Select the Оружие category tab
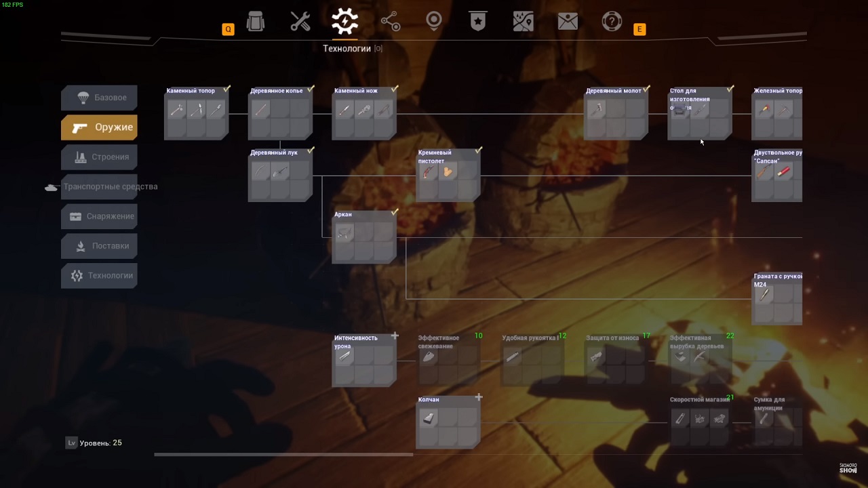 point(100,127)
